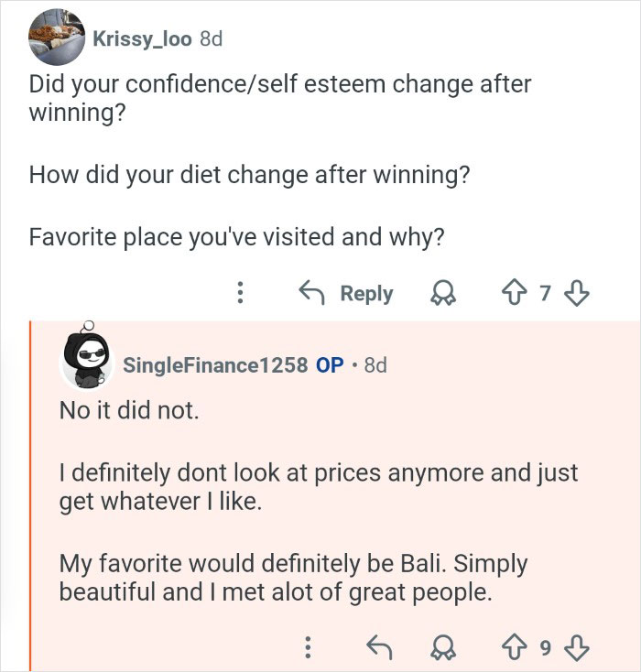The width and height of the screenshot is (641, 672).
Task: Give award to Krissy_loo's comment
Action: 443,293
